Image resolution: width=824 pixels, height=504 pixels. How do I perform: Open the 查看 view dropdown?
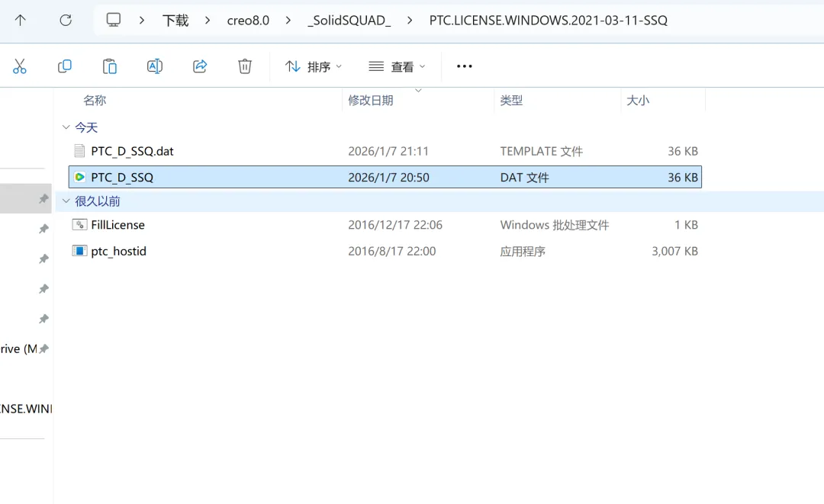[397, 66]
